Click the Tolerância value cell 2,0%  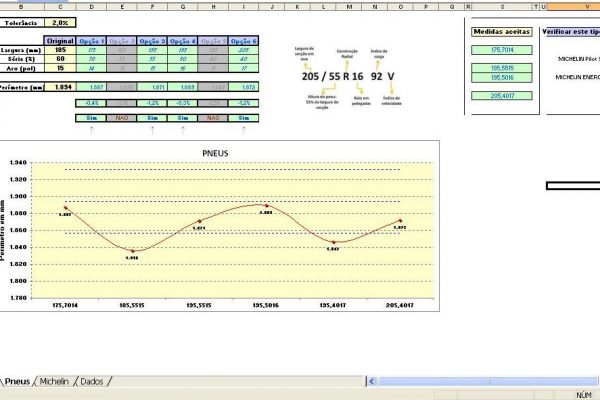pyautogui.click(x=62, y=21)
